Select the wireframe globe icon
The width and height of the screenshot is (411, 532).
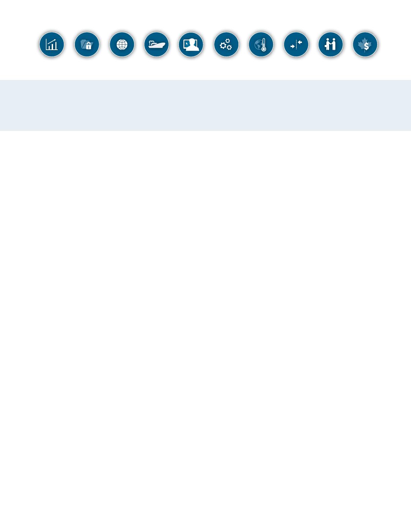[122, 44]
